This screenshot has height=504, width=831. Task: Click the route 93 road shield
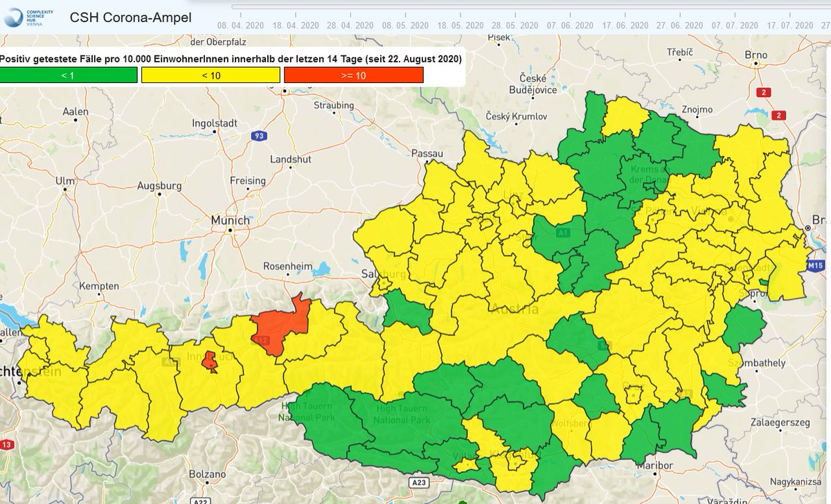click(x=258, y=136)
